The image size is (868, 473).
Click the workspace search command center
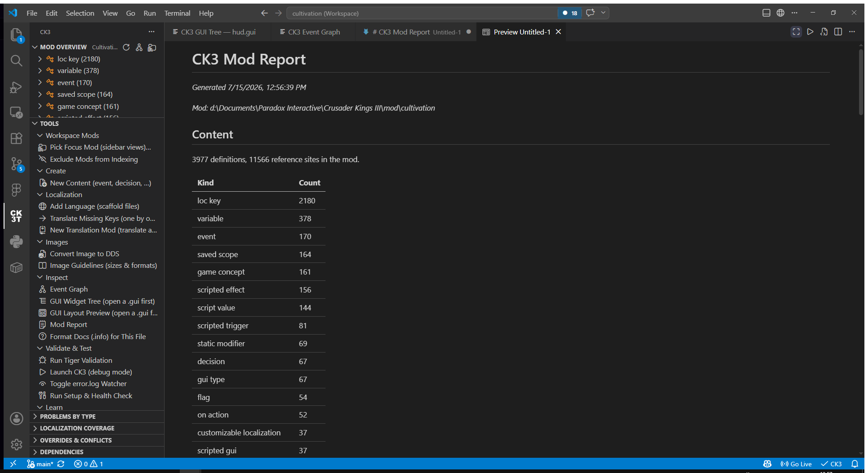[421, 13]
